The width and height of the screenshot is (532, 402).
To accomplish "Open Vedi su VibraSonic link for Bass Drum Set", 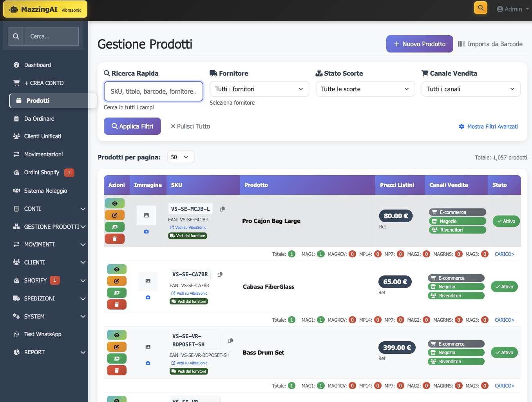I will (190, 363).
